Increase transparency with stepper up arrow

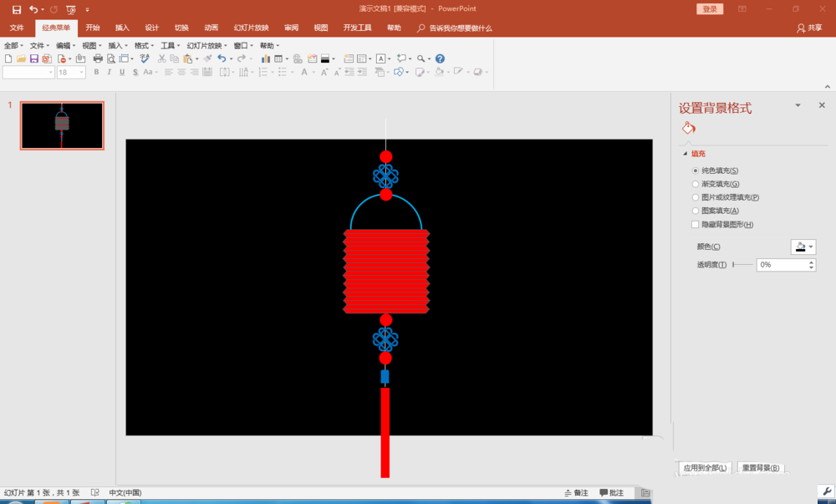[811, 262]
